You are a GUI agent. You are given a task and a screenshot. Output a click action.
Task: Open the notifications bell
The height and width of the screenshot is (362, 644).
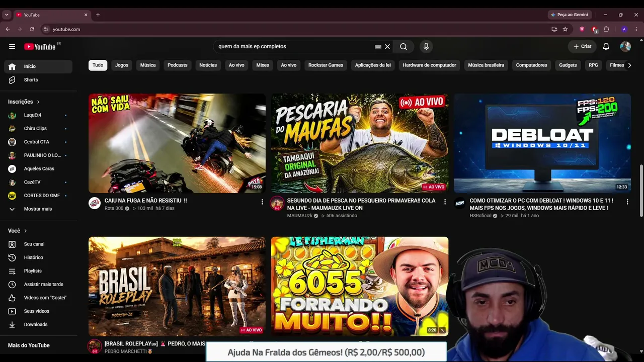pos(606,47)
